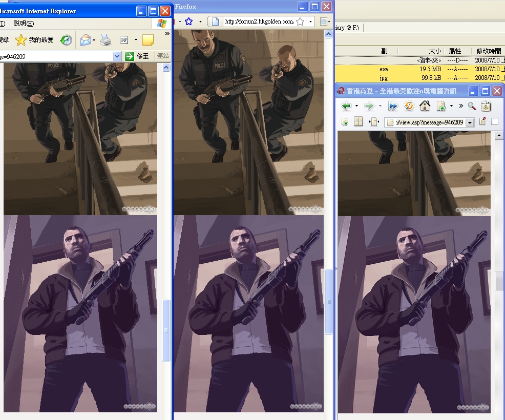Click the skull jar icon in Opera
The height and width of the screenshot is (420, 505).
pos(486,106)
